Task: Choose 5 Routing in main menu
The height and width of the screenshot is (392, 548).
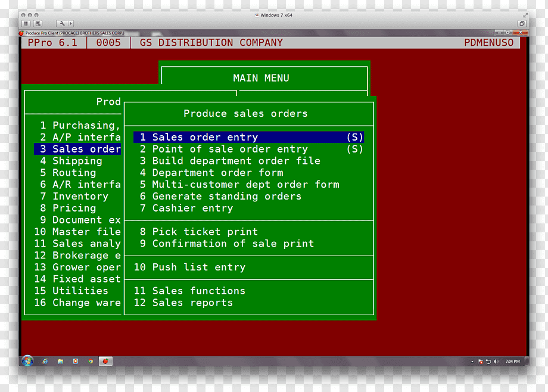Action: (77, 173)
